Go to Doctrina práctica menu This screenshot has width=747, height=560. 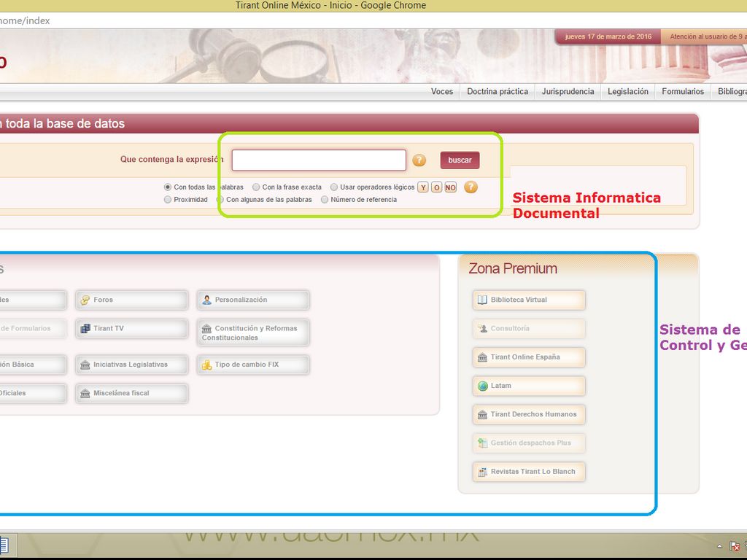[497, 92]
